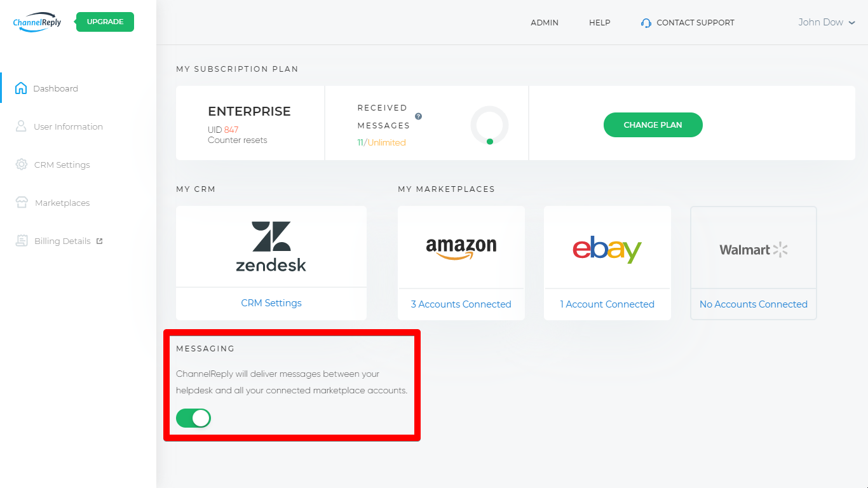Click the question mark beside Received Messages
This screenshot has height=488, width=868.
pyautogui.click(x=418, y=116)
